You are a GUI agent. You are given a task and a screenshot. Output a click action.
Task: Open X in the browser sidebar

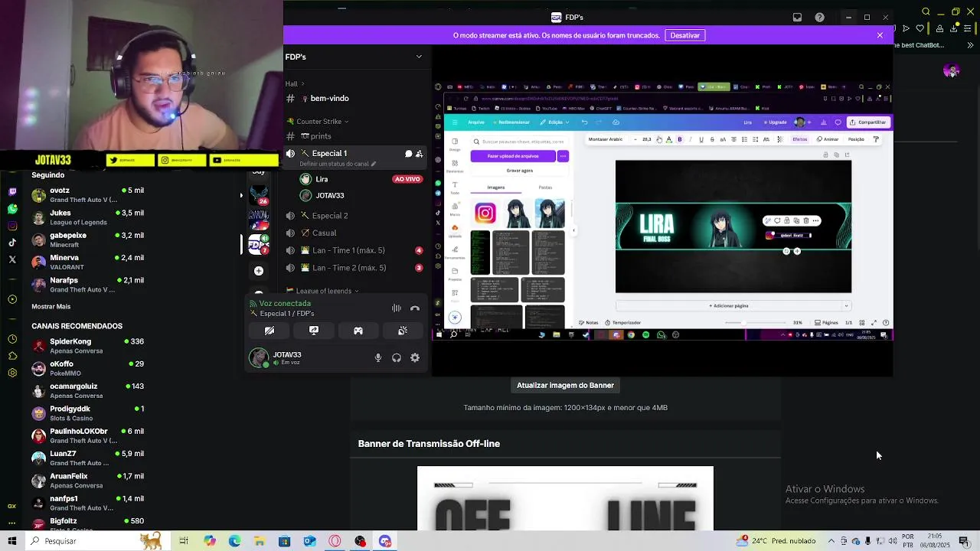click(12, 260)
